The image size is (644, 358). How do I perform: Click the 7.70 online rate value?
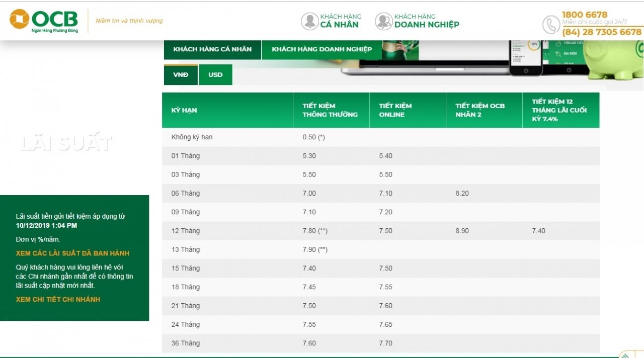(x=385, y=343)
